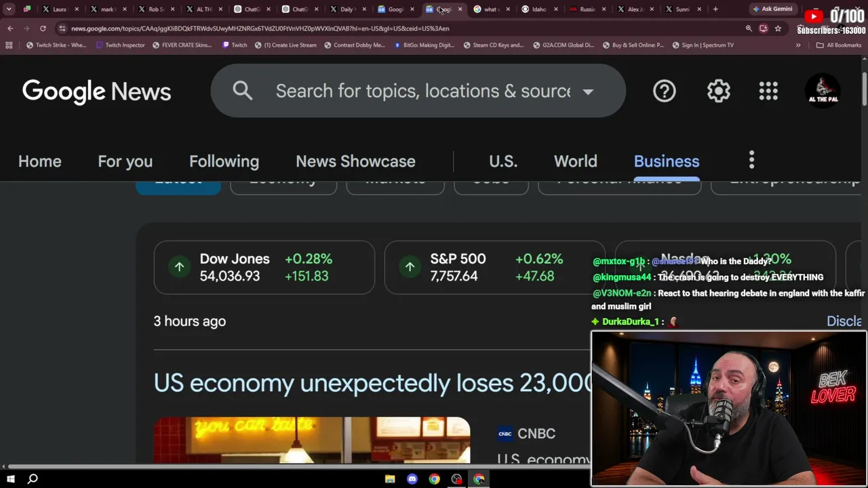Screen dimensions: 868x488
Task: Select the For you tab
Action: tap(125, 161)
